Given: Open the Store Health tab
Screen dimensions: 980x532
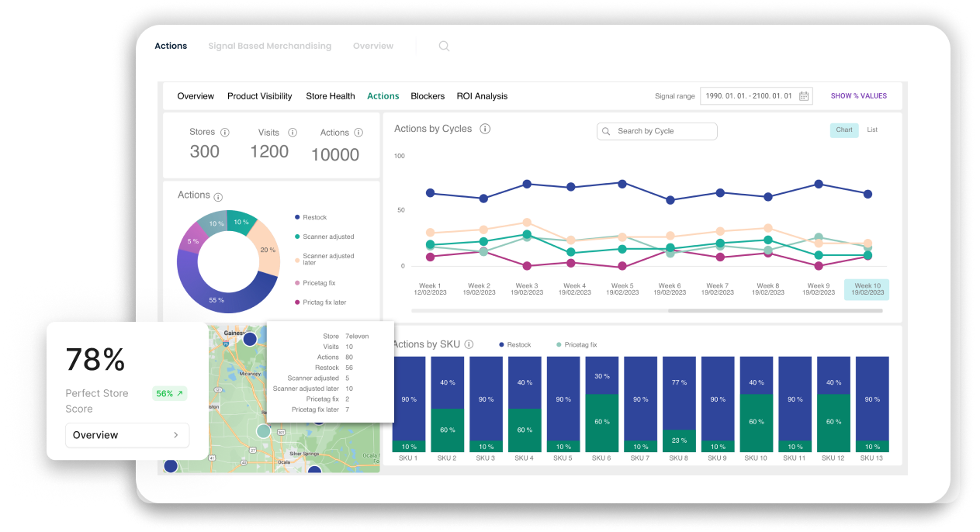Looking at the screenshot, I should (x=331, y=96).
